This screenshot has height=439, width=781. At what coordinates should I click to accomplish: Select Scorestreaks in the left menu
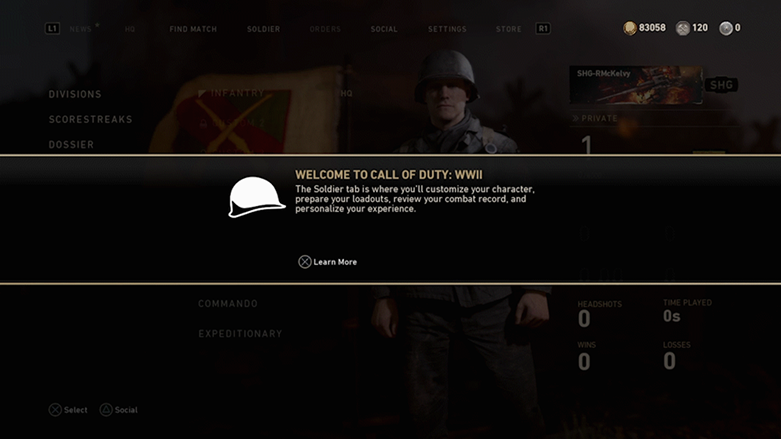coord(91,119)
